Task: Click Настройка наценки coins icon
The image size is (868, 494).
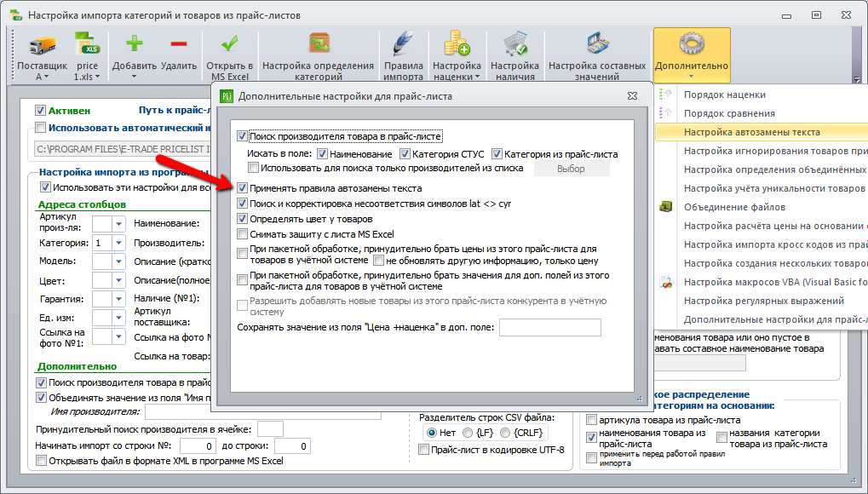Action: click(x=457, y=44)
